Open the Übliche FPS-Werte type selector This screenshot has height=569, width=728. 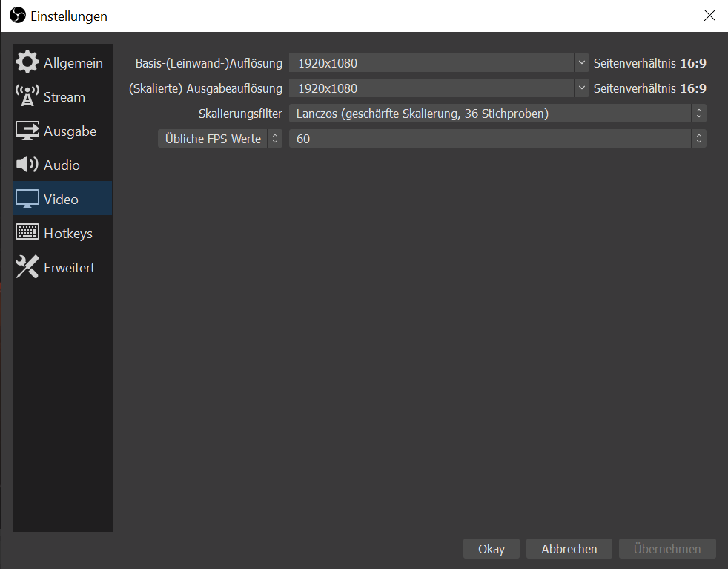(220, 139)
